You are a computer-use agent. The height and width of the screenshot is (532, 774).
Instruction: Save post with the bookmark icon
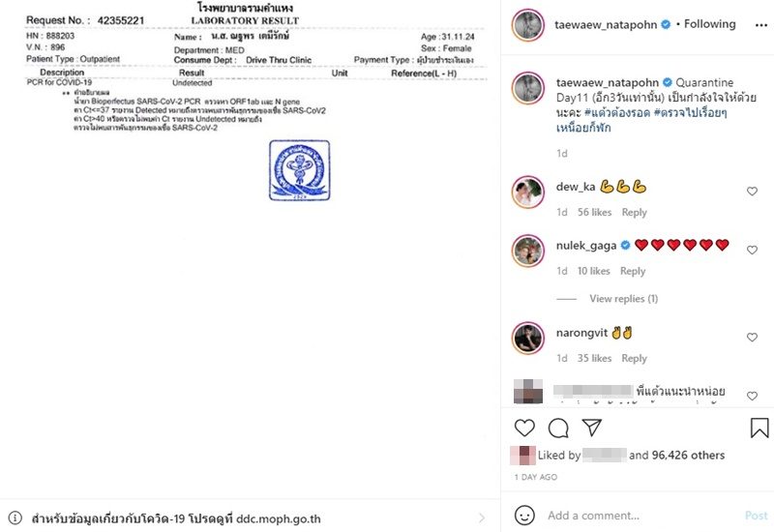pyautogui.click(x=759, y=428)
